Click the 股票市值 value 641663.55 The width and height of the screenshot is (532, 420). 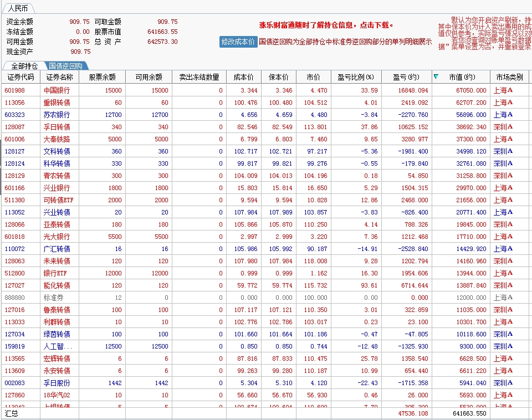tap(162, 32)
